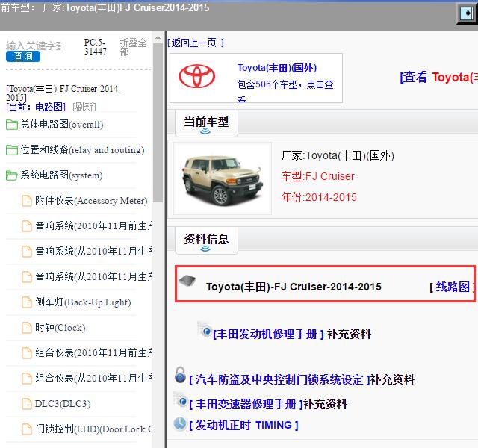Click the PC.5-31447 text
The image size is (478, 448).
(96, 46)
